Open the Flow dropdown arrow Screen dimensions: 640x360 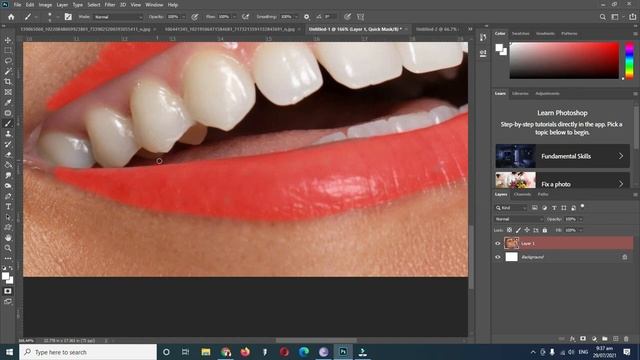(234, 17)
